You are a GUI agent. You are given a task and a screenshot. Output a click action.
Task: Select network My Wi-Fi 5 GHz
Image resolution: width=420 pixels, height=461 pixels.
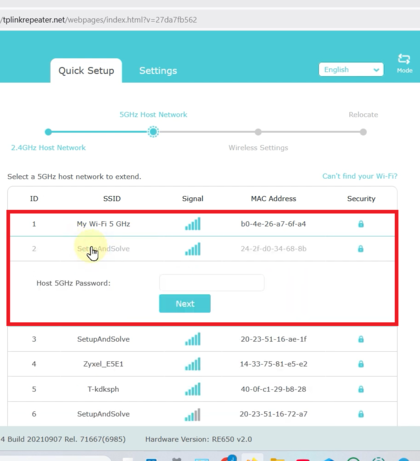(202, 224)
